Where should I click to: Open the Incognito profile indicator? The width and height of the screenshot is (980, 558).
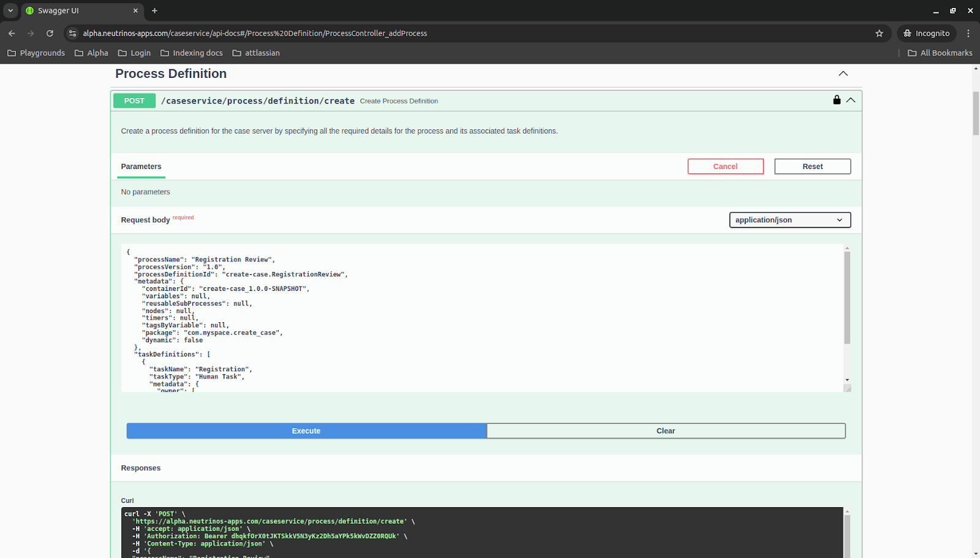click(926, 33)
